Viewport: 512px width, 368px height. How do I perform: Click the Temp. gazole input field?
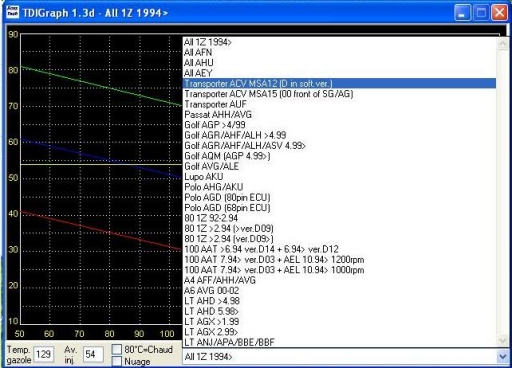tap(44, 354)
